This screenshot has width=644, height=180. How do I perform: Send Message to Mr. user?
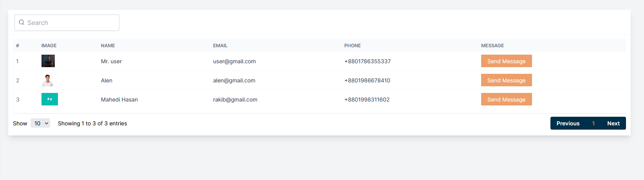coord(506,61)
